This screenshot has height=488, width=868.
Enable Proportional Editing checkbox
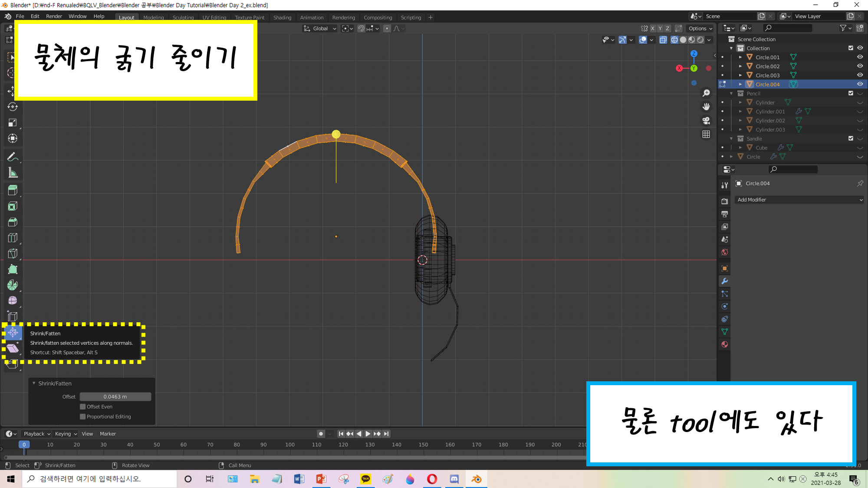point(83,417)
